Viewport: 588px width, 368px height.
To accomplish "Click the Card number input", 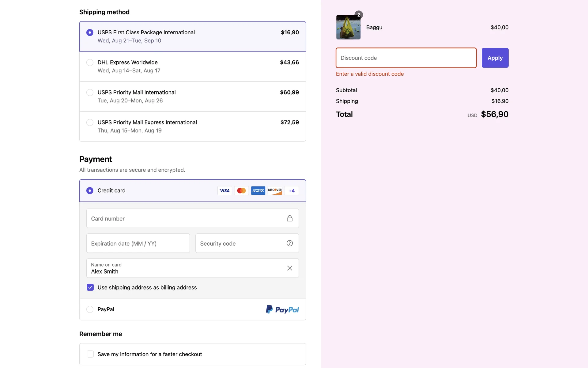I will (x=187, y=218).
